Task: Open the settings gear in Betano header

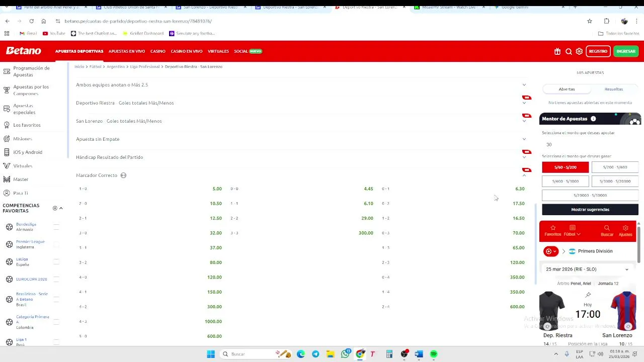Action: [579, 51]
